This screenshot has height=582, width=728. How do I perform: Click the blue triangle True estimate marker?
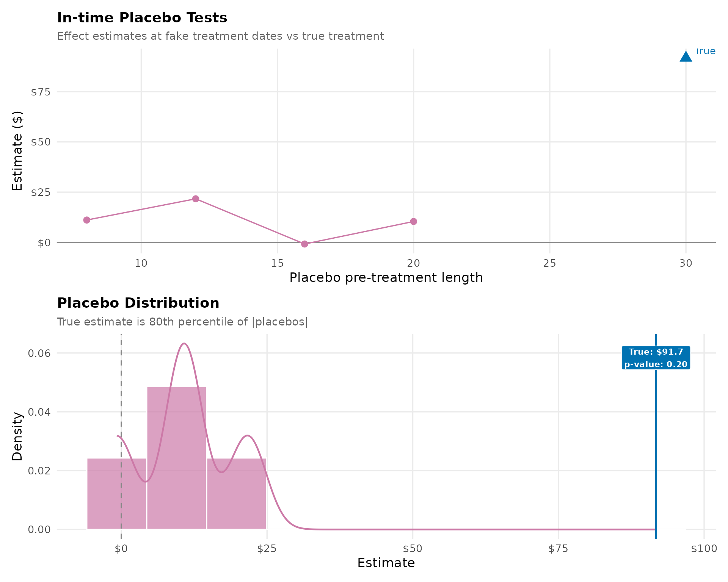(686, 57)
